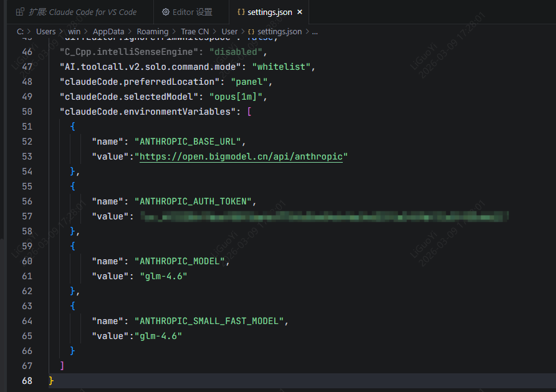Click the JSON braces icon on settings.json tab

[241, 12]
